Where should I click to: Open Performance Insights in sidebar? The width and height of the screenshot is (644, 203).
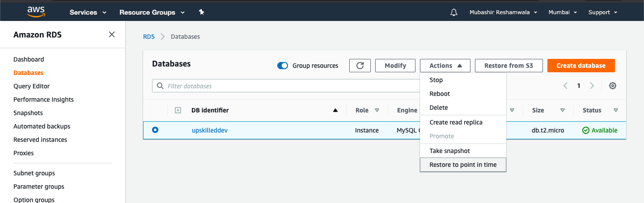click(x=43, y=99)
